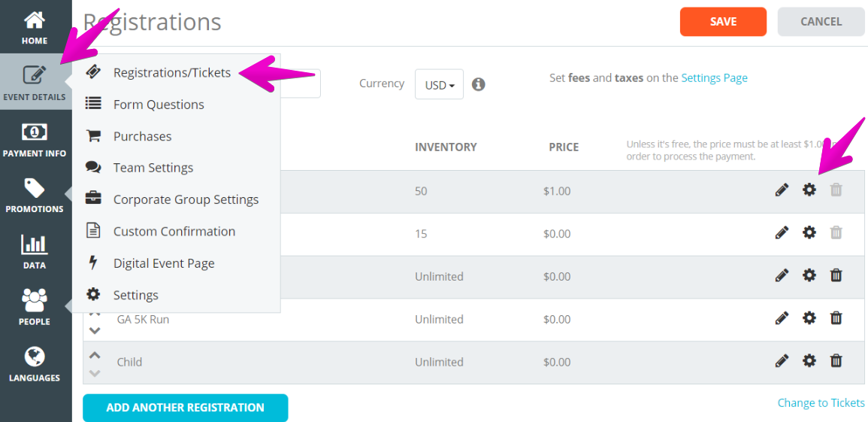Move GA 5K Run down with chevron
This screenshot has width=868, height=422.
(95, 331)
